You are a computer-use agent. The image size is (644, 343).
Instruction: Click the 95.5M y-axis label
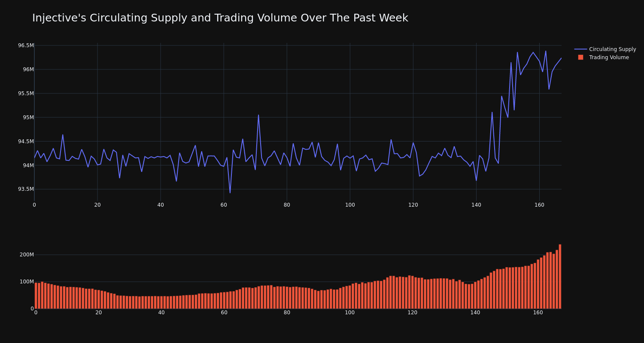coord(26,93)
